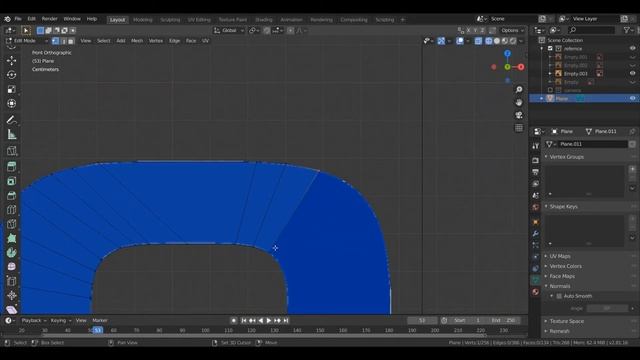The height and width of the screenshot is (360, 640).
Task: Click the zoom magnifier viewport navigation icon
Action: coord(519,89)
